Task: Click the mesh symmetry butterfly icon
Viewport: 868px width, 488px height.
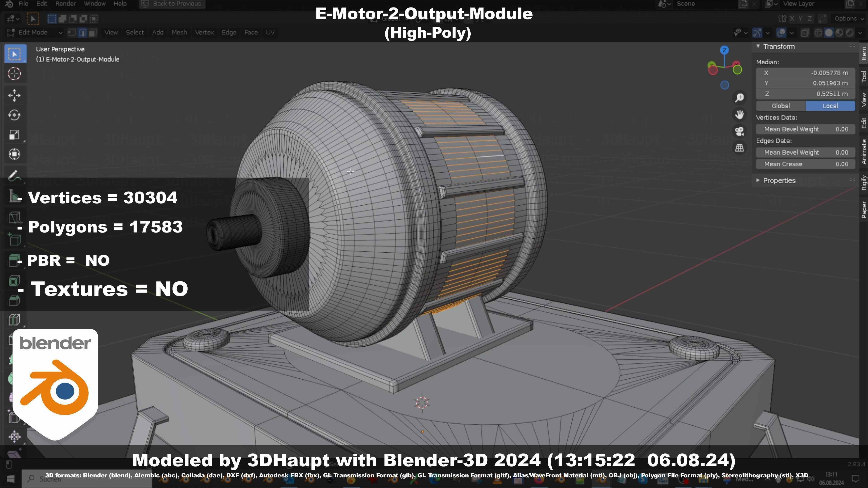Action: click(782, 19)
